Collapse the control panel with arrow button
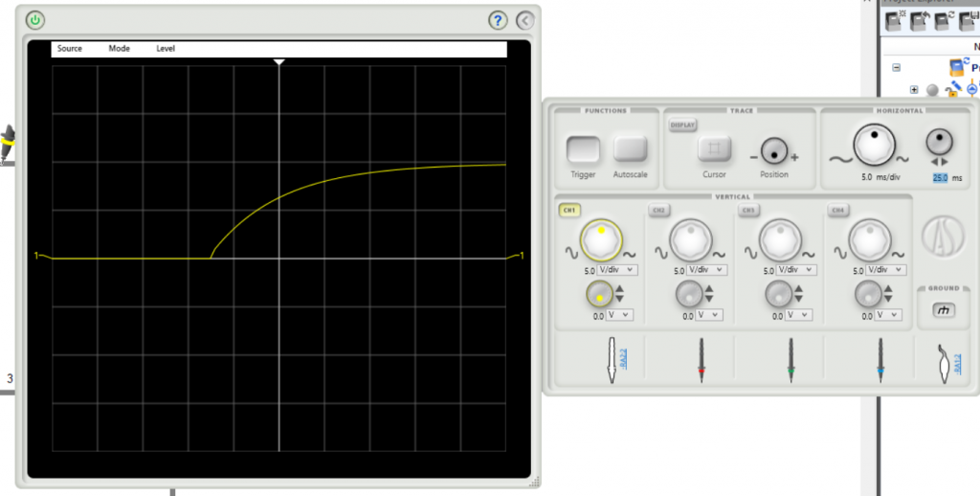This screenshot has height=496, width=980. pyautogui.click(x=524, y=20)
